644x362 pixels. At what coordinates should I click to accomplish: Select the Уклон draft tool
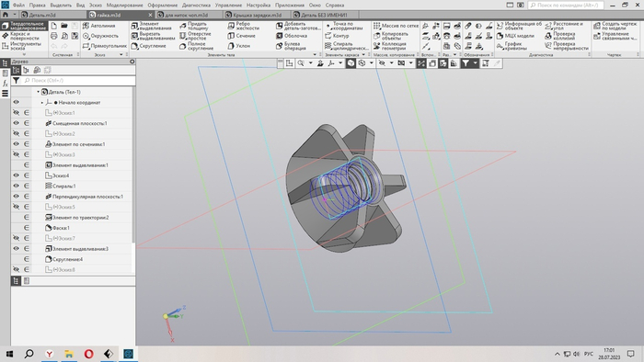point(239,46)
